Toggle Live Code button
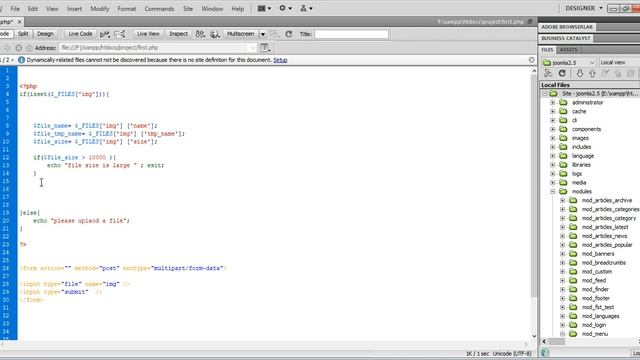The width and height of the screenshot is (640, 360). [x=80, y=34]
